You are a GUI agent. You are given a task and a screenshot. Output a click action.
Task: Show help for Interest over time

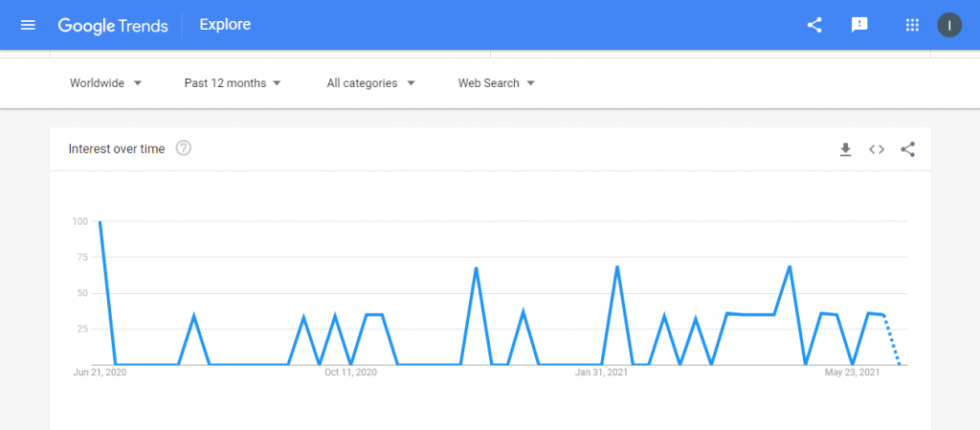click(x=183, y=148)
